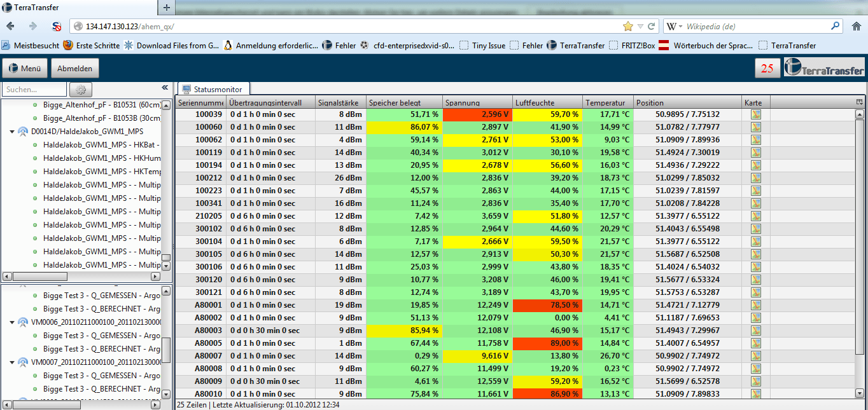Bookmark this page with the star icon

pos(628,26)
